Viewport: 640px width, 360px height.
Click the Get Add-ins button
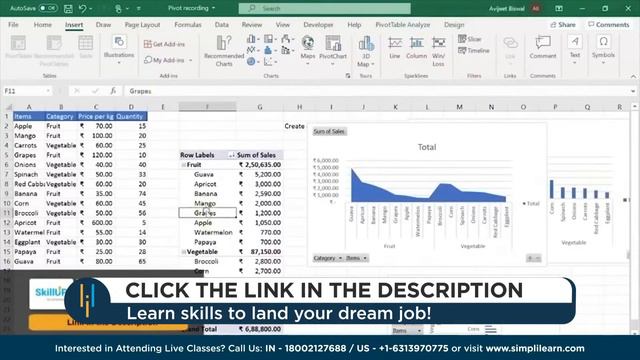pyautogui.click(x=164, y=44)
